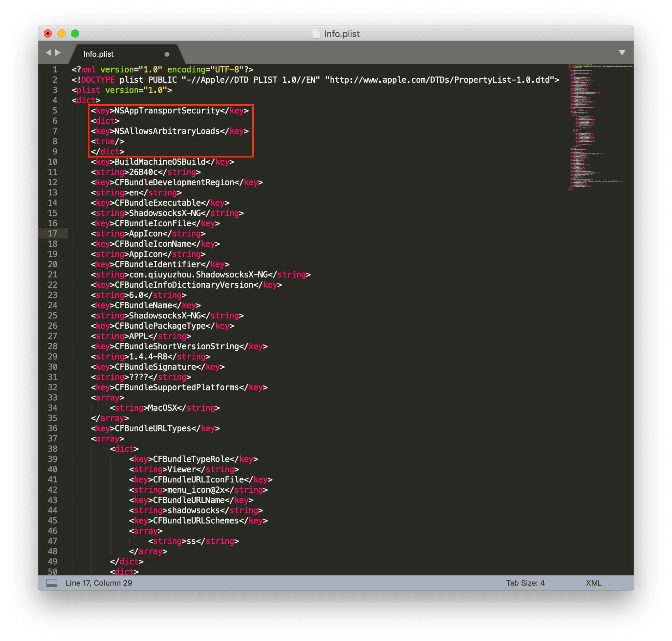Click the com.qiuyuzhou.ShadowsocksX-NG string
The width and height of the screenshot is (672, 641).
tap(198, 275)
